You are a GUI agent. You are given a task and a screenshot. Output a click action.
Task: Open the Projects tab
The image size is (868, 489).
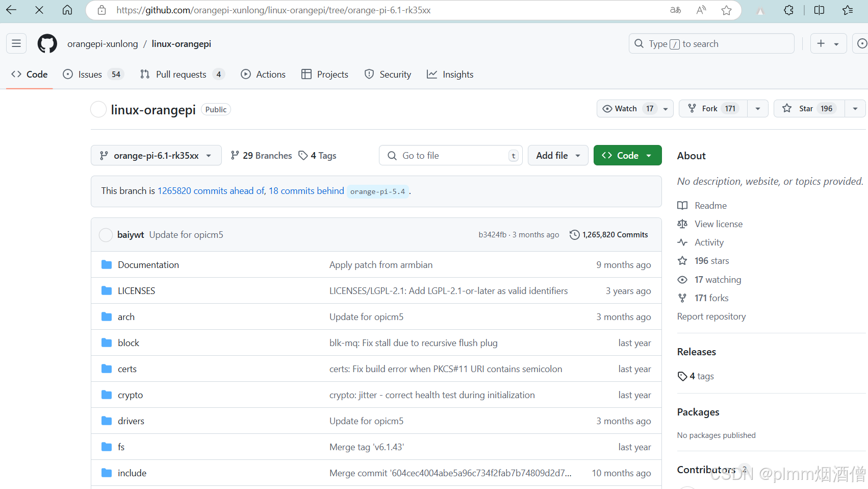[x=325, y=75]
